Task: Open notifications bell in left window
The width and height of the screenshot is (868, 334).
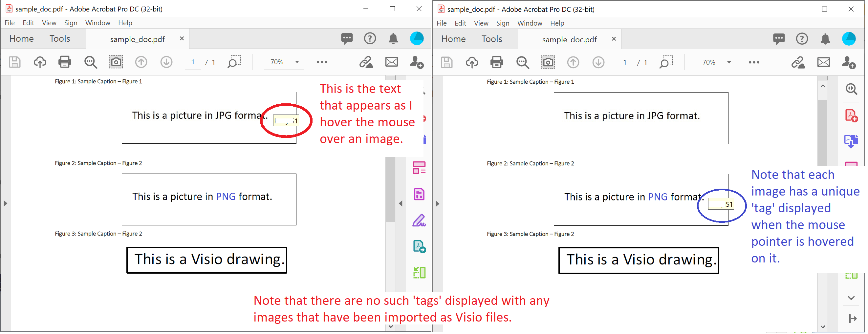Action: click(x=393, y=39)
